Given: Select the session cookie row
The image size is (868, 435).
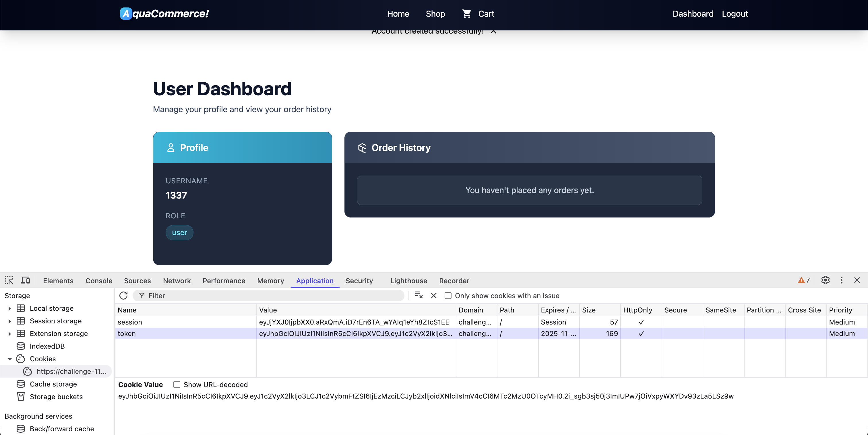Looking at the screenshot, I should [185, 322].
